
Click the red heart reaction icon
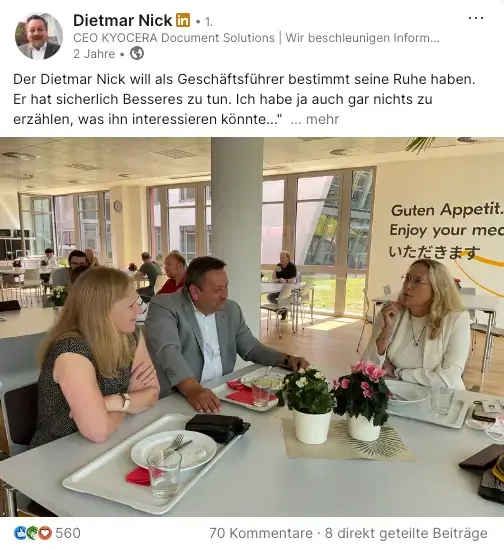click(x=45, y=533)
